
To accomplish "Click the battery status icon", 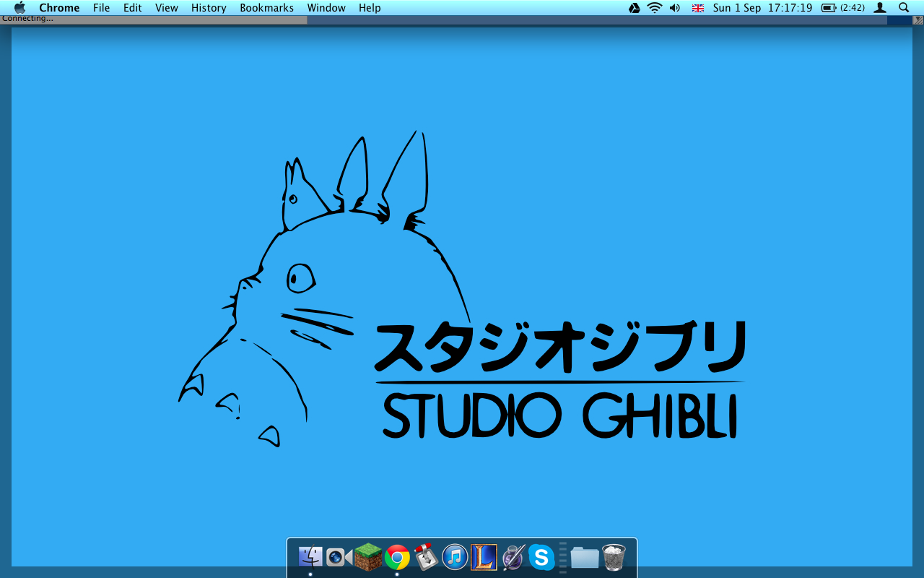I will pyautogui.click(x=829, y=8).
